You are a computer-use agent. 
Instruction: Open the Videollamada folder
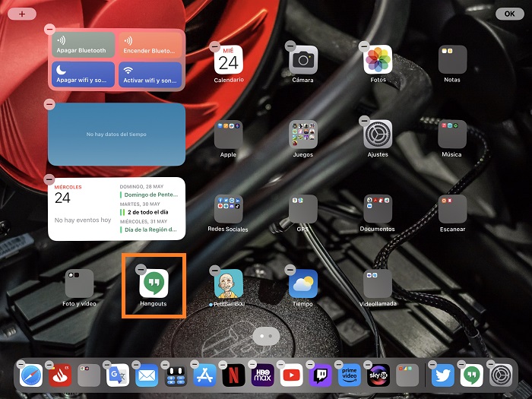(378, 283)
